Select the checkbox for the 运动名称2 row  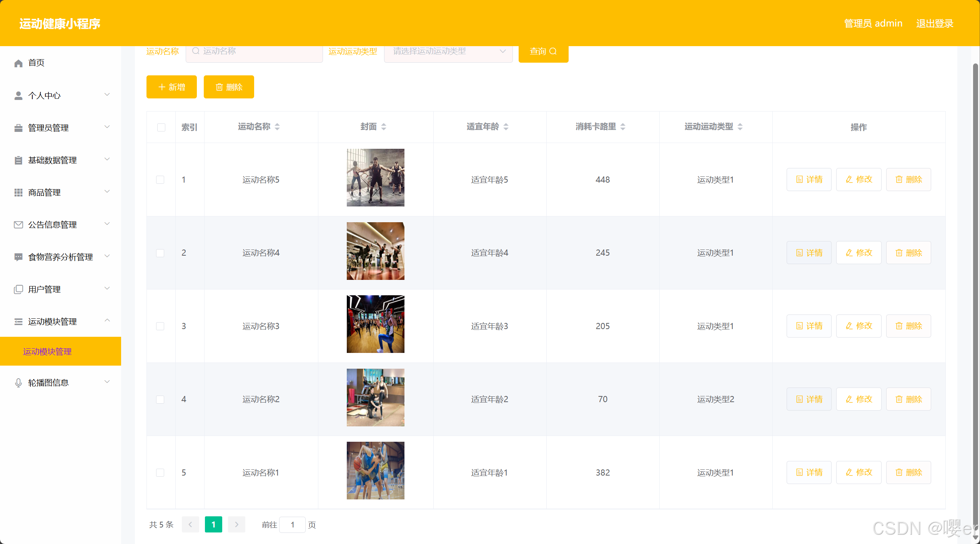(160, 399)
